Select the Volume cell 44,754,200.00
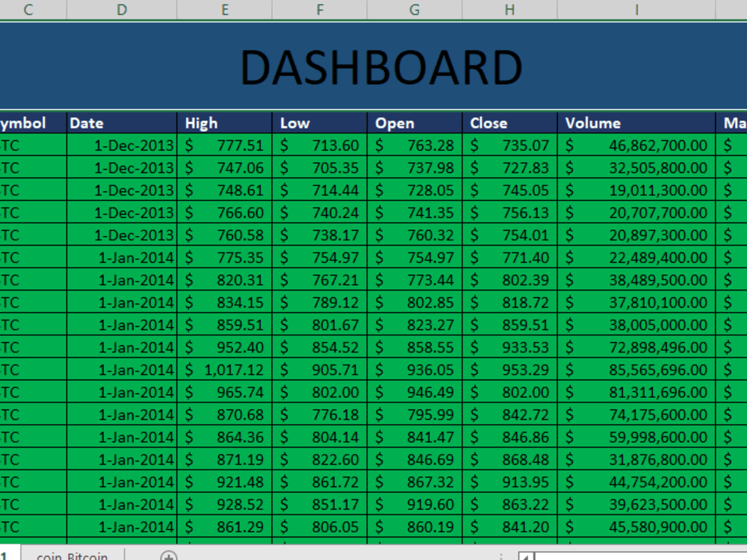 tap(636, 482)
